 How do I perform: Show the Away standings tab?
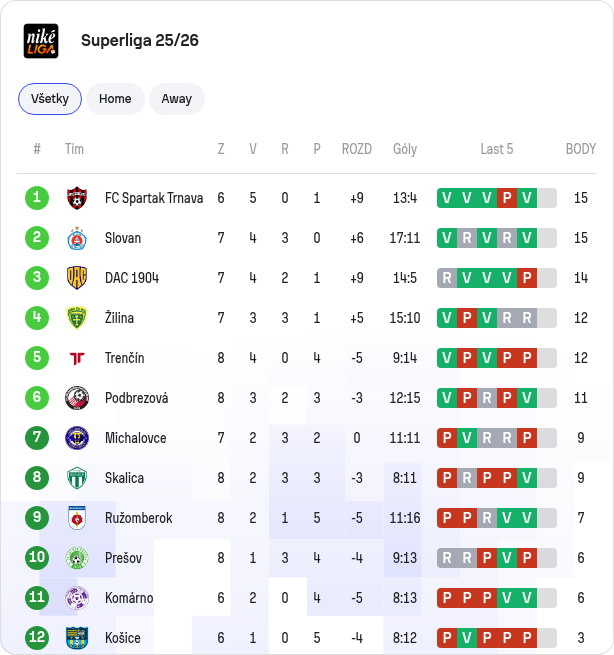(177, 99)
